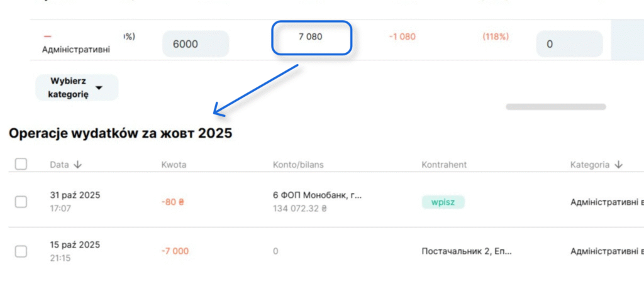
Task: Click the sort arrow beside Data header
Action: [77, 165]
